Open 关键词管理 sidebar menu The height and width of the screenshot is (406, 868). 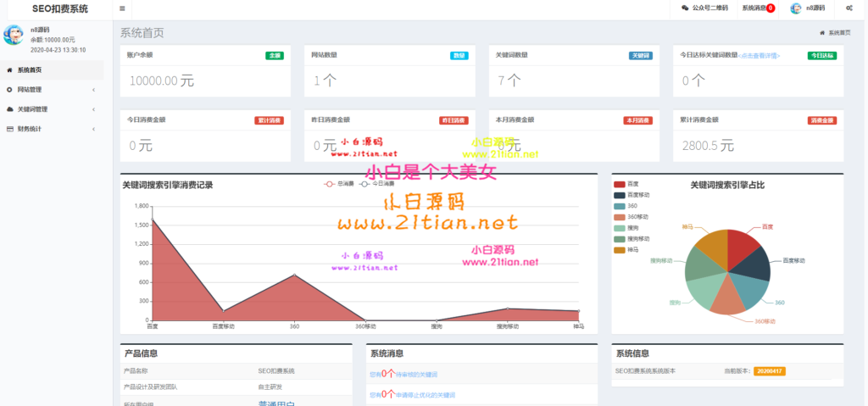(52, 109)
